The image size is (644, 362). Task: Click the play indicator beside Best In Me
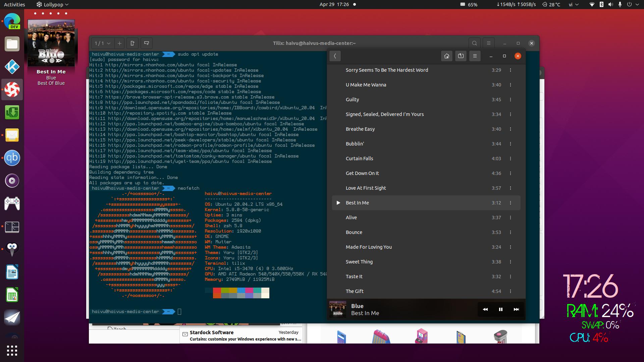[x=338, y=203]
